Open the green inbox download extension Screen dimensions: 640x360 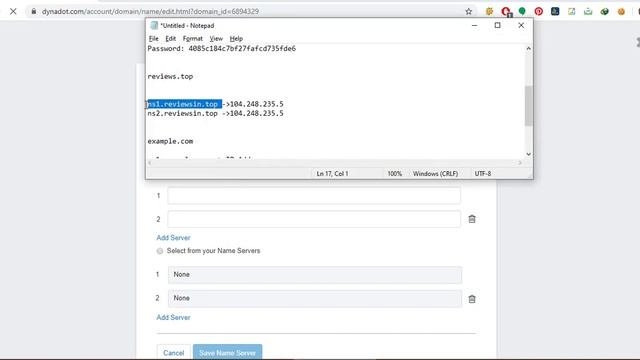coord(588,11)
